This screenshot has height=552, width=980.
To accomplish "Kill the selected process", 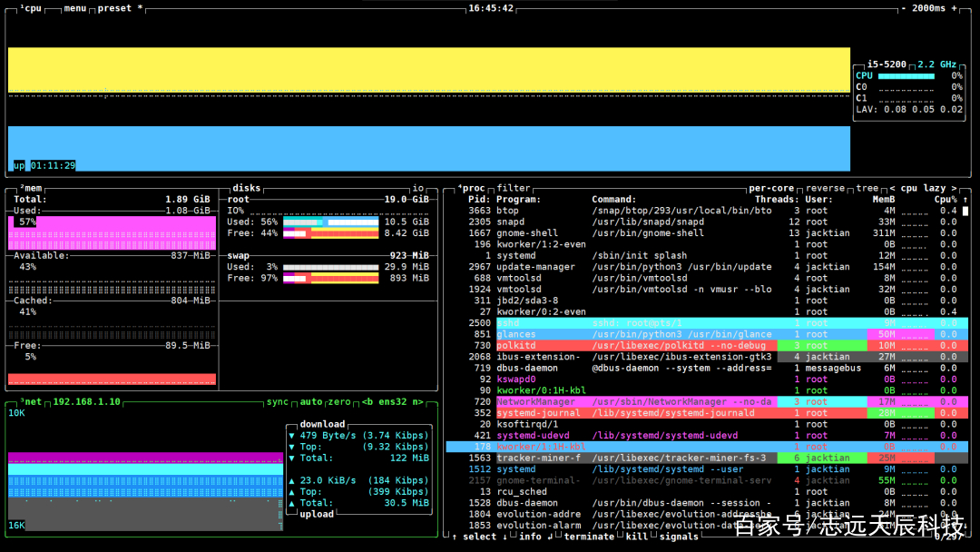I will click(636, 537).
